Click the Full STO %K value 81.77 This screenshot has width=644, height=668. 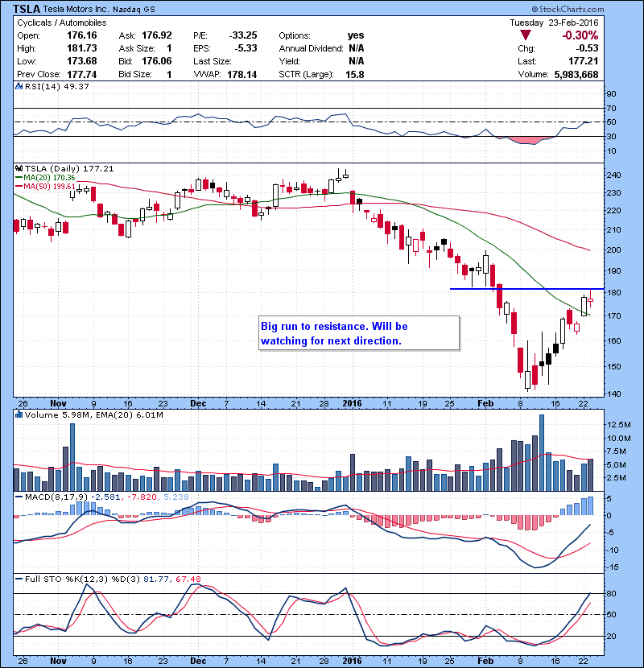(x=155, y=579)
